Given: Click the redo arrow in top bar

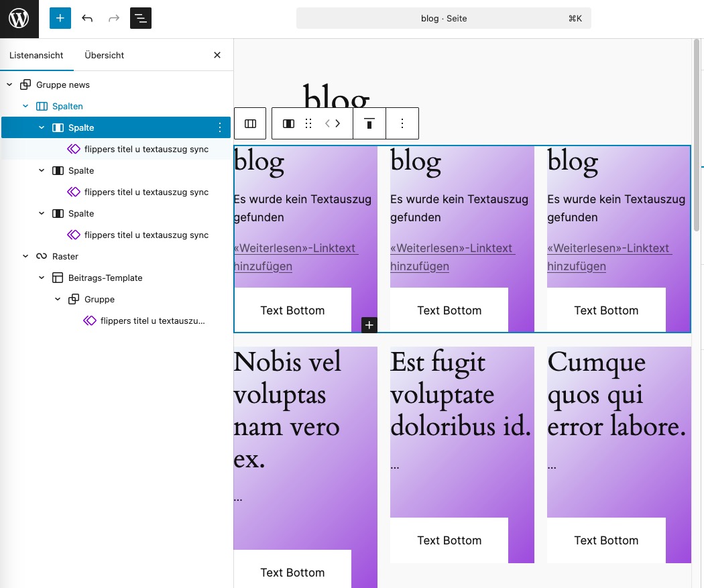Looking at the screenshot, I should [114, 18].
